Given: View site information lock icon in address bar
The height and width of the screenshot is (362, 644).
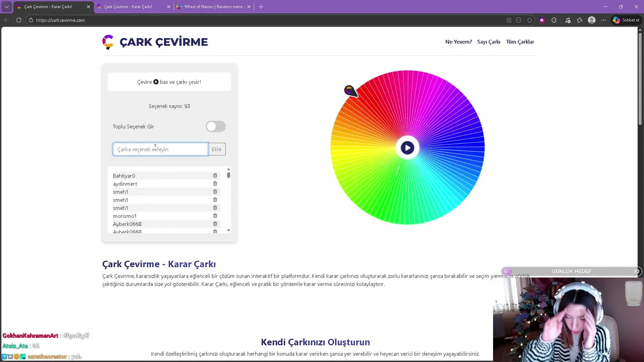Looking at the screenshot, I should point(31,20).
